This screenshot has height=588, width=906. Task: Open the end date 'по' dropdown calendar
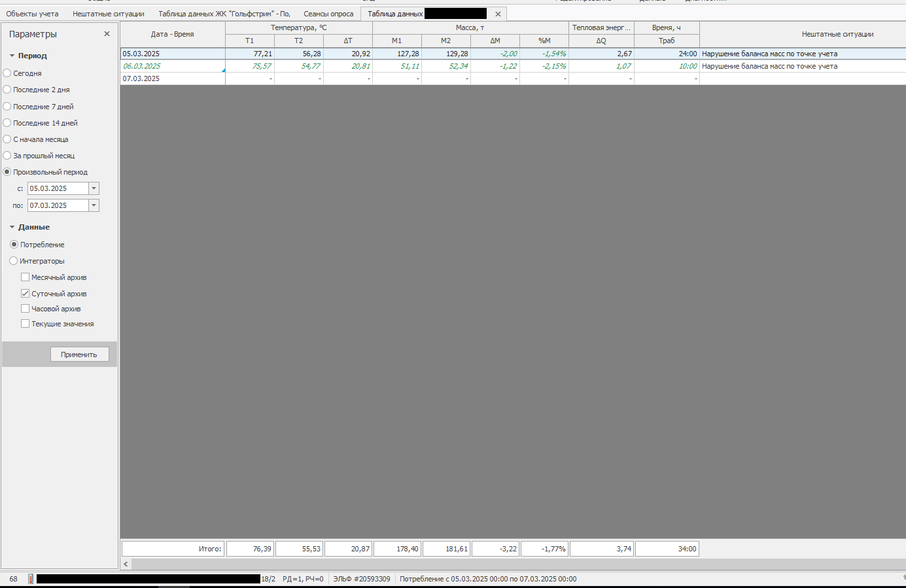coord(94,205)
